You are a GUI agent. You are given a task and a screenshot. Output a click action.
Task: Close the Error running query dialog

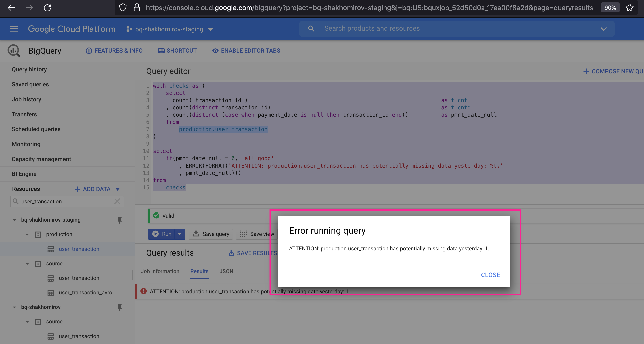490,275
